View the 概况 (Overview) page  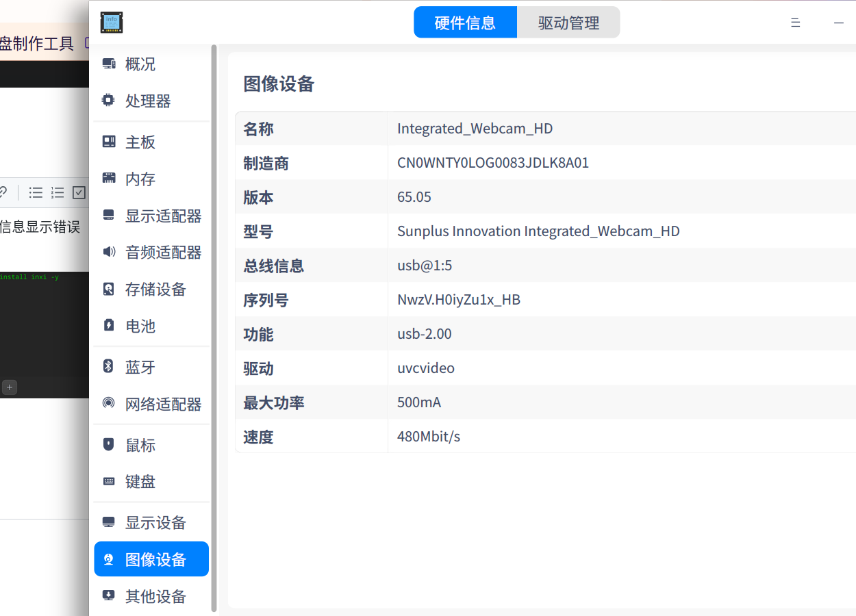(x=139, y=64)
